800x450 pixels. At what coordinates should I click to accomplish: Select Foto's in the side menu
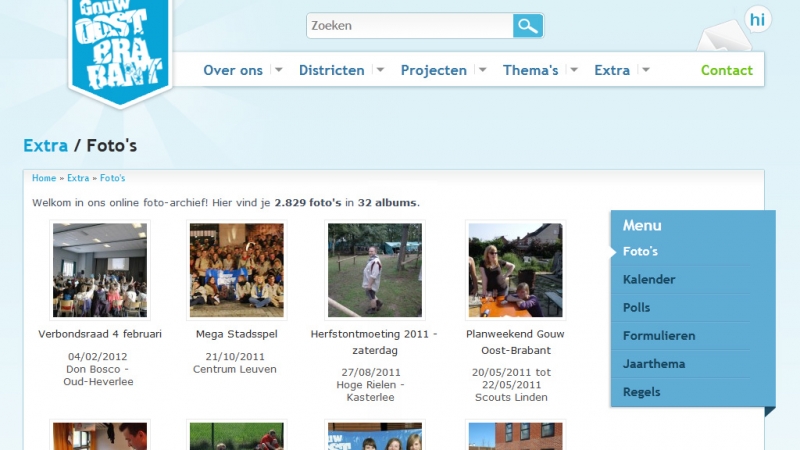coord(640,252)
